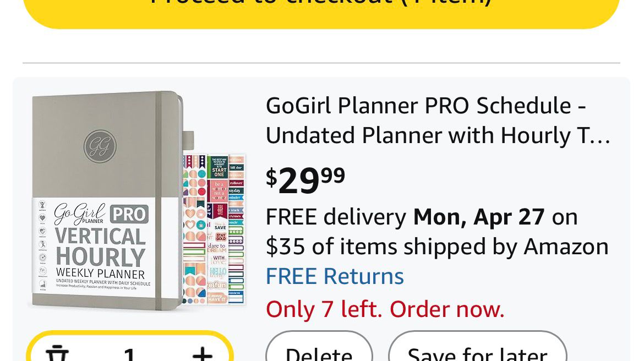The width and height of the screenshot is (644, 361).
Task: Increase quantity with the plus icon
Action: pyautogui.click(x=202, y=353)
